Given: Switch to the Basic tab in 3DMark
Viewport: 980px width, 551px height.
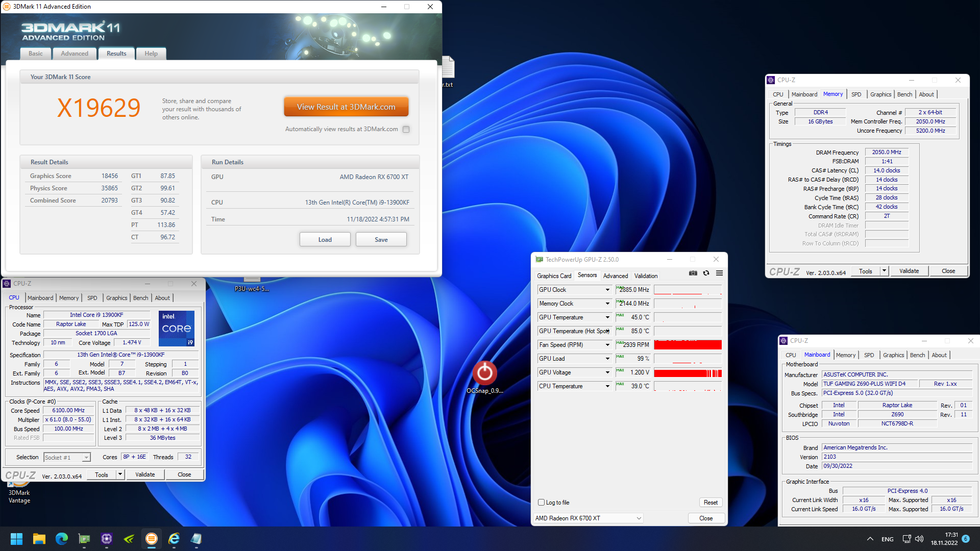Looking at the screenshot, I should [x=36, y=54].
